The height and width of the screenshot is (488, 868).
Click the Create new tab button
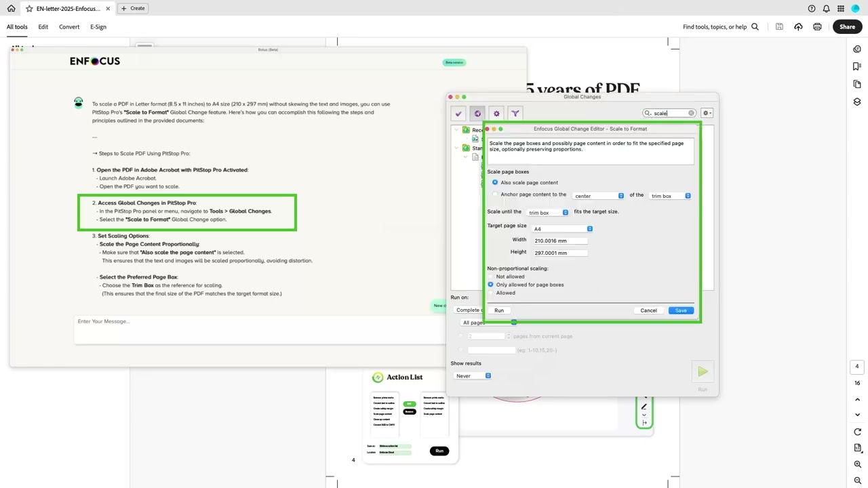133,8
